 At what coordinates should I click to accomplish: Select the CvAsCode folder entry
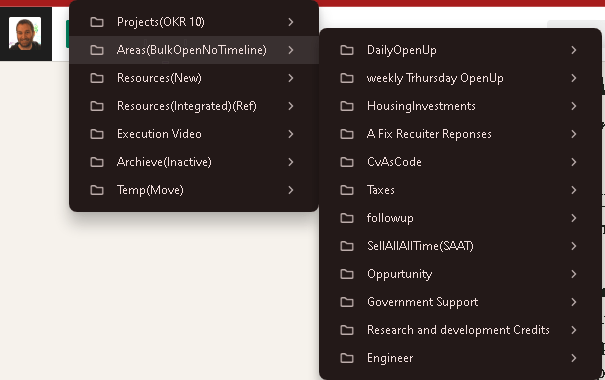tap(460, 162)
